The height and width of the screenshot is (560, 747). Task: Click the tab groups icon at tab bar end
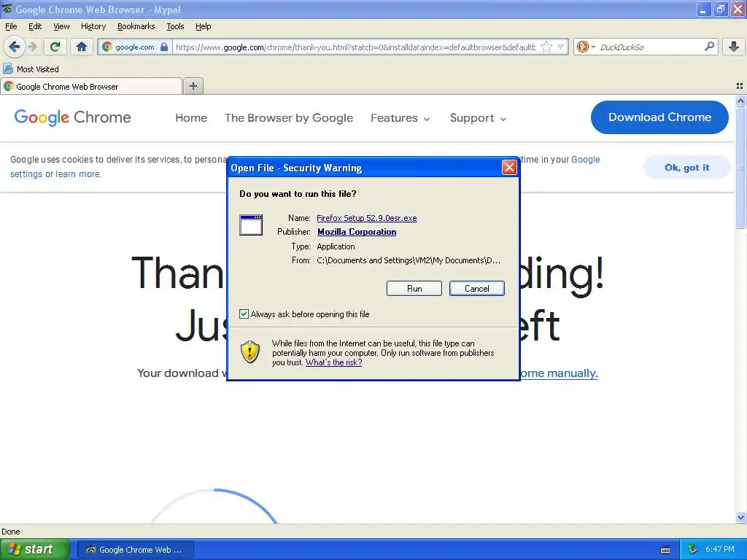tap(740, 86)
